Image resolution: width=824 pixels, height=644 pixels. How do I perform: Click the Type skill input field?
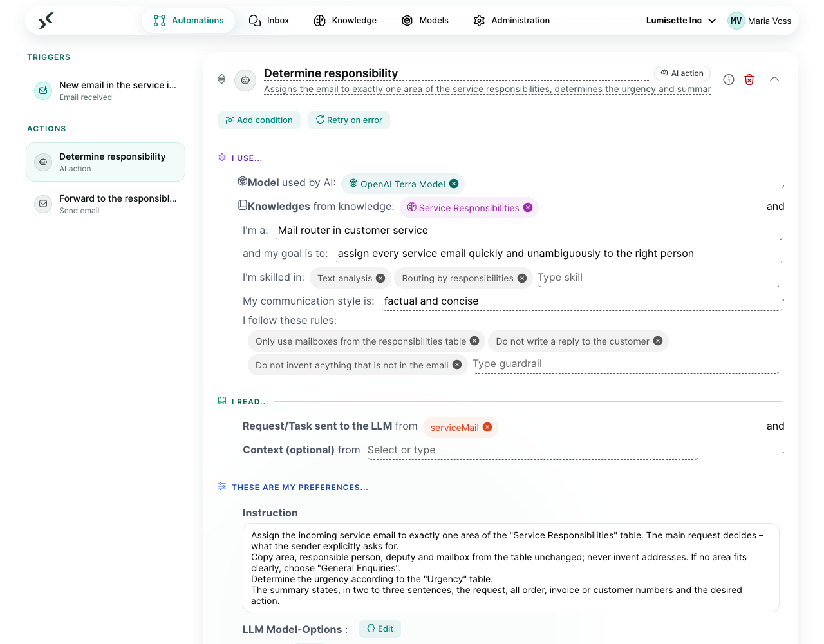657,278
